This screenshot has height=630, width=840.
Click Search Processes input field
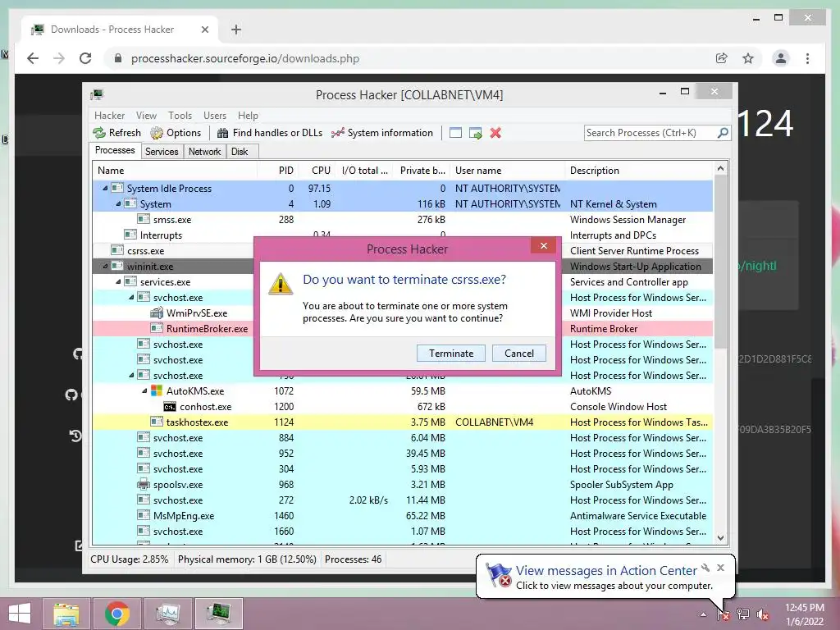(x=650, y=132)
